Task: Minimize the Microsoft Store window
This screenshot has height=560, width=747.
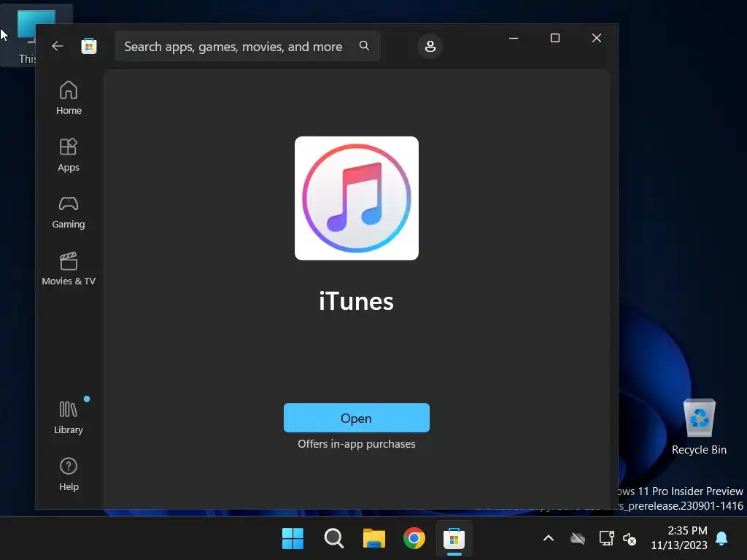Action: (514, 38)
